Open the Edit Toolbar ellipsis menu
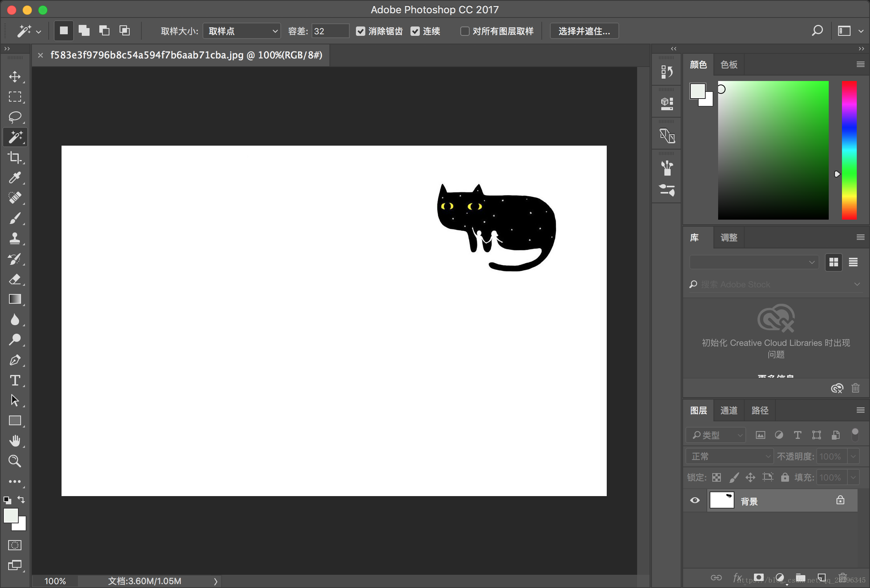Screen dimensions: 870x588 pyautogui.click(x=15, y=482)
